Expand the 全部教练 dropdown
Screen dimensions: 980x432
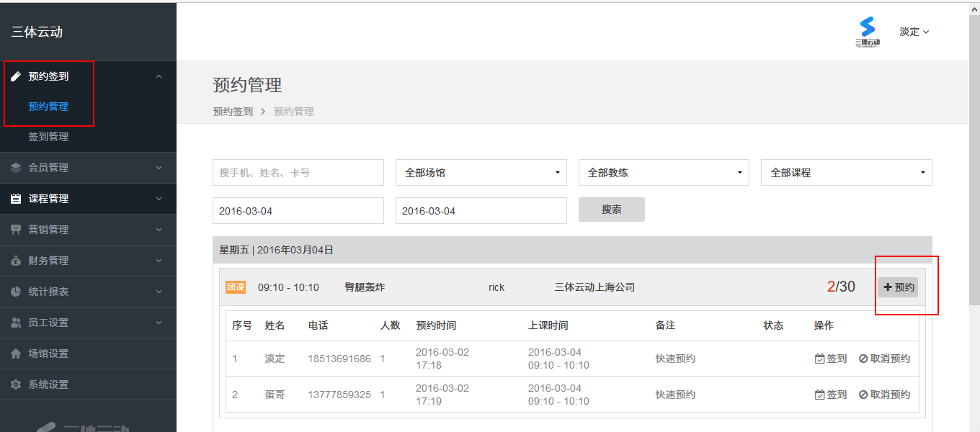[x=663, y=172]
